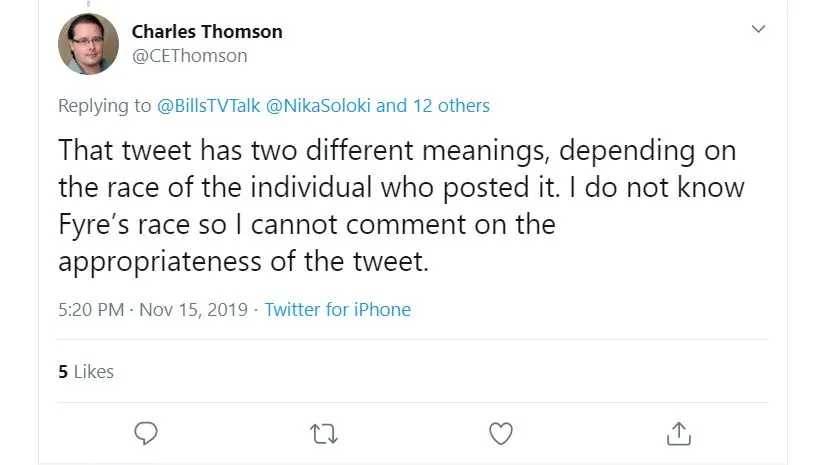The height and width of the screenshot is (465, 819).
Task: Visit the @CEThomson handle
Action: pos(189,56)
